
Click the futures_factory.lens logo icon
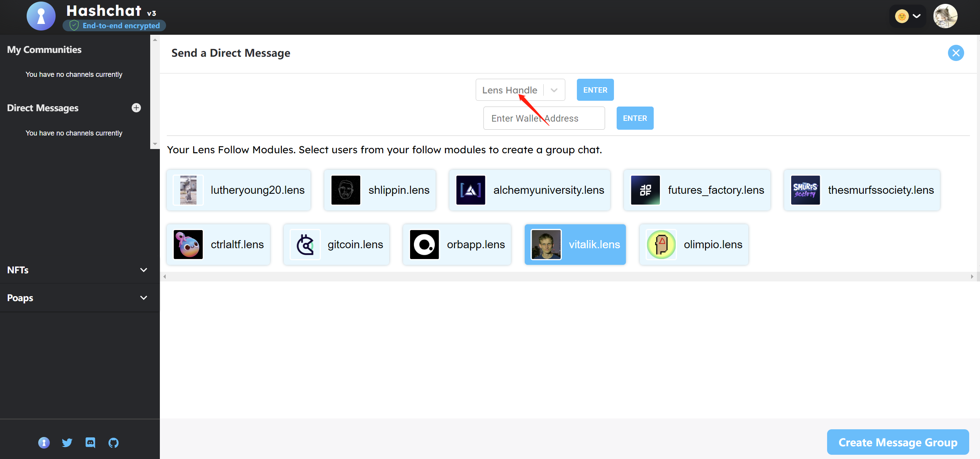(x=645, y=190)
